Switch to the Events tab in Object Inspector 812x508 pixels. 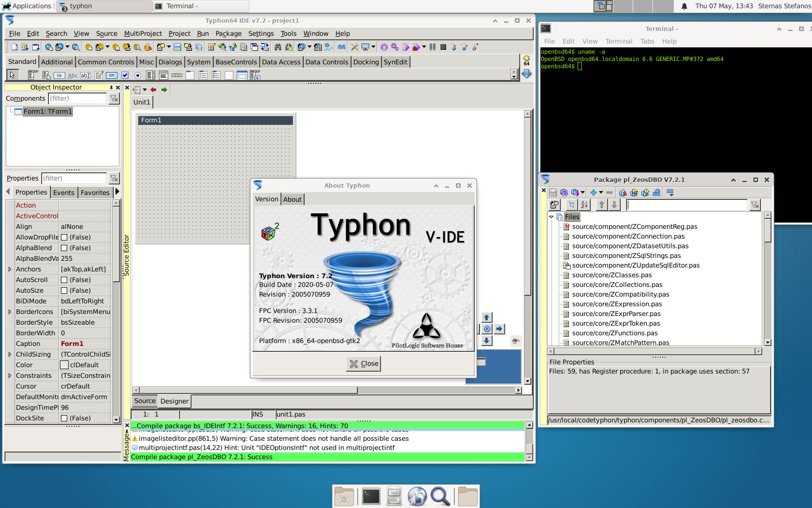pos(64,192)
